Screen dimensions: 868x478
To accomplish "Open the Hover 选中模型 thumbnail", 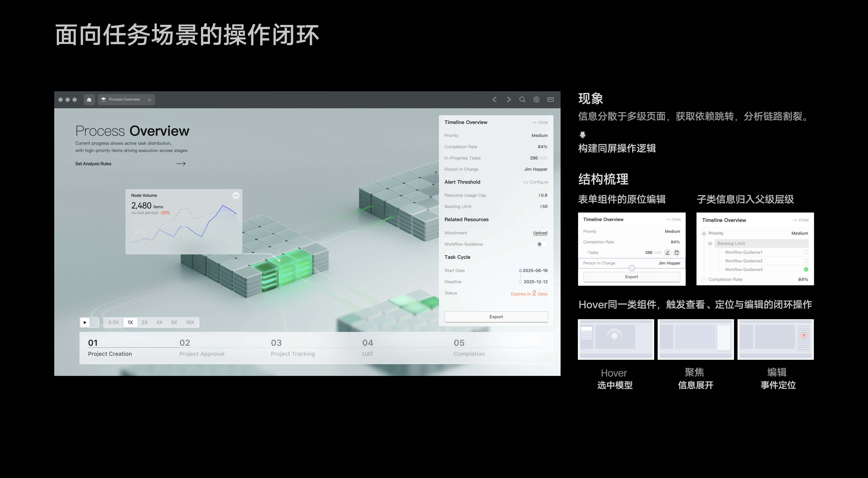I will click(x=616, y=340).
